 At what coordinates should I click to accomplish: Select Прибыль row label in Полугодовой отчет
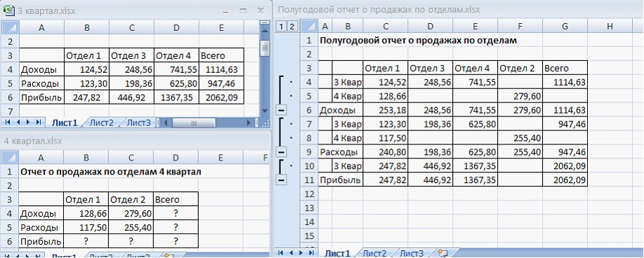click(341, 179)
